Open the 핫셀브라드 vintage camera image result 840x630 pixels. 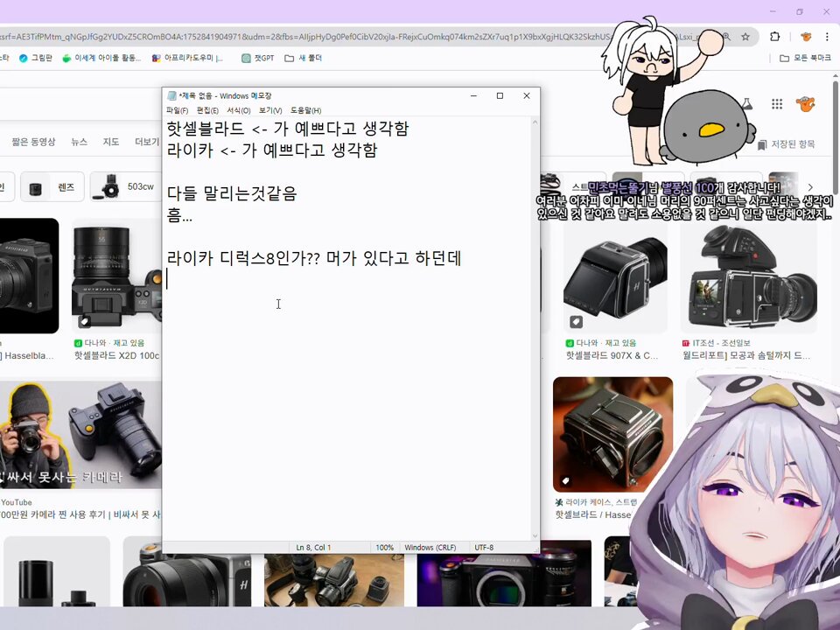tap(612, 435)
